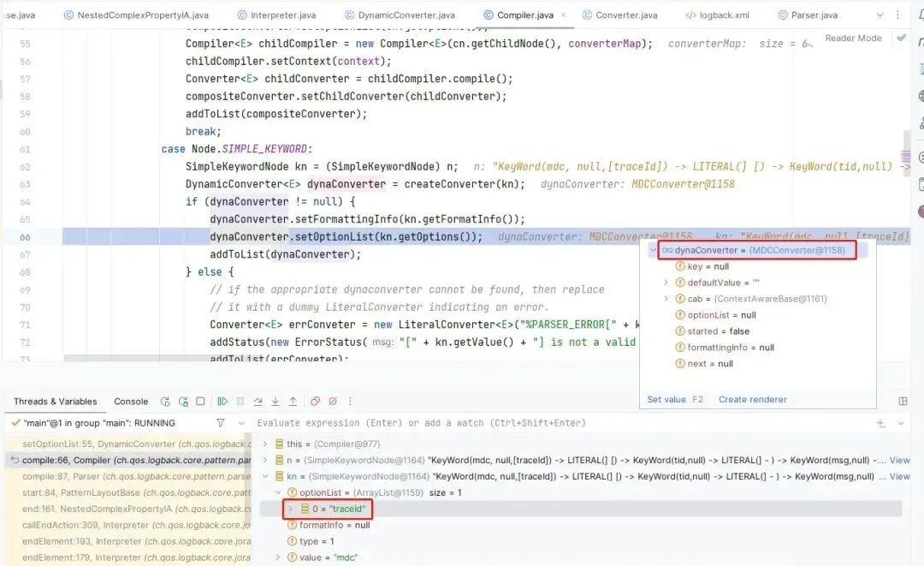The image size is (924, 566).
Task: Open more debug toolbar options
Action: click(x=350, y=402)
